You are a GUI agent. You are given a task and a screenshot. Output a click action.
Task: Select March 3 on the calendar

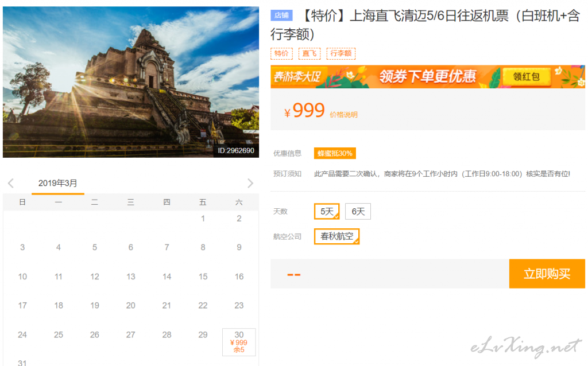[x=22, y=248]
